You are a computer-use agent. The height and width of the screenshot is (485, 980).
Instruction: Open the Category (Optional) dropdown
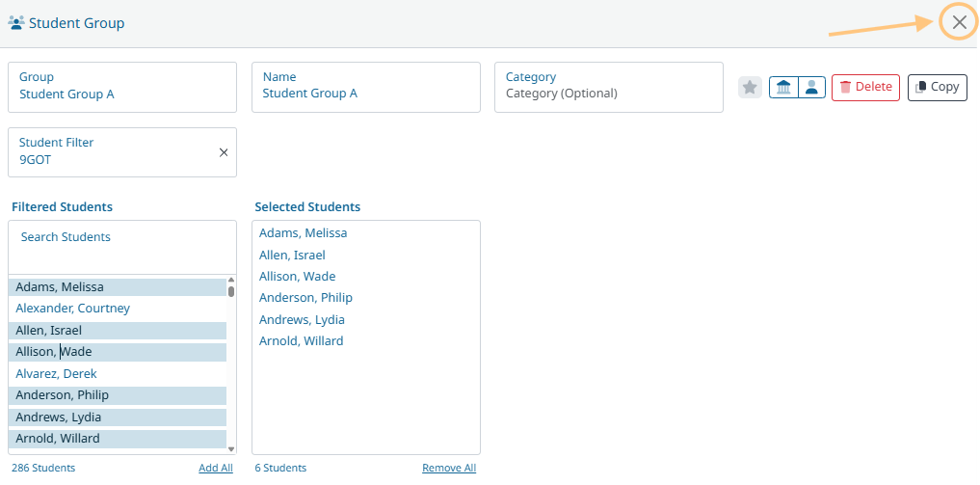[608, 87]
